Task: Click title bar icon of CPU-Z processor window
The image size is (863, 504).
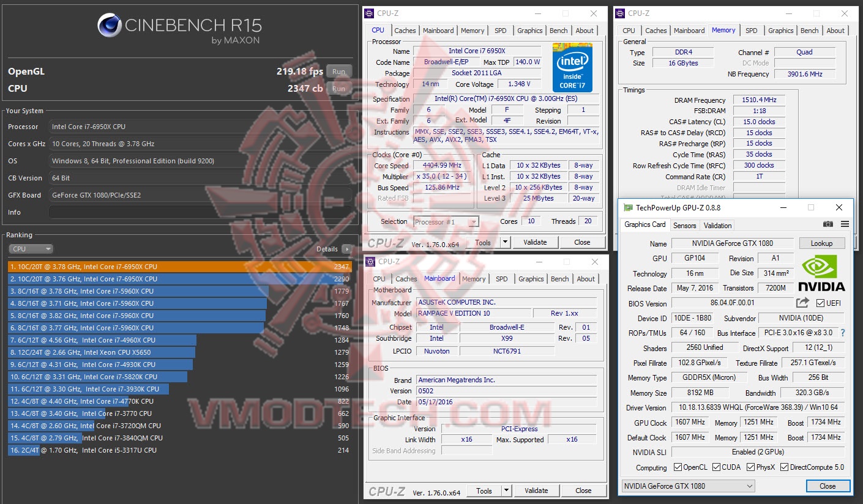Action: coord(369,13)
